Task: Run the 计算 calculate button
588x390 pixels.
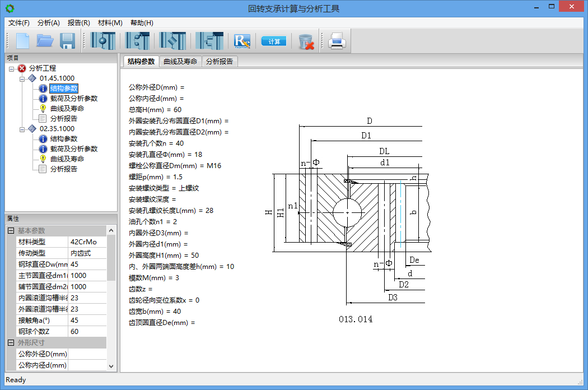Action: click(x=274, y=41)
